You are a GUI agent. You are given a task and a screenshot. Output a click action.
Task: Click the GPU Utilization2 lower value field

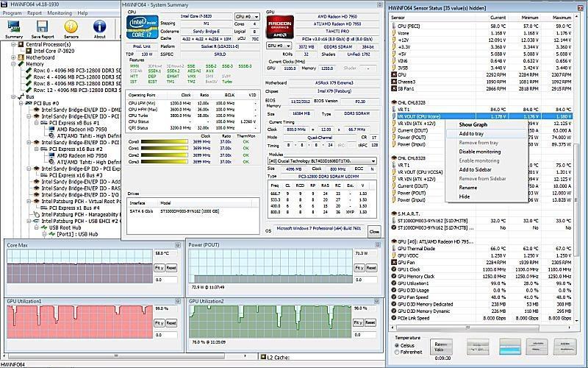click(365, 335)
